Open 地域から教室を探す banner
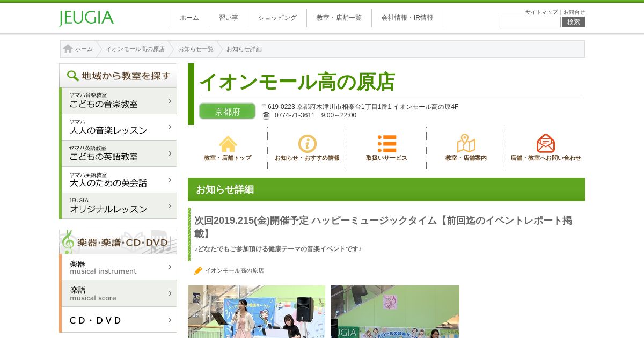Viewport: 644px width, 338px height. point(118,76)
